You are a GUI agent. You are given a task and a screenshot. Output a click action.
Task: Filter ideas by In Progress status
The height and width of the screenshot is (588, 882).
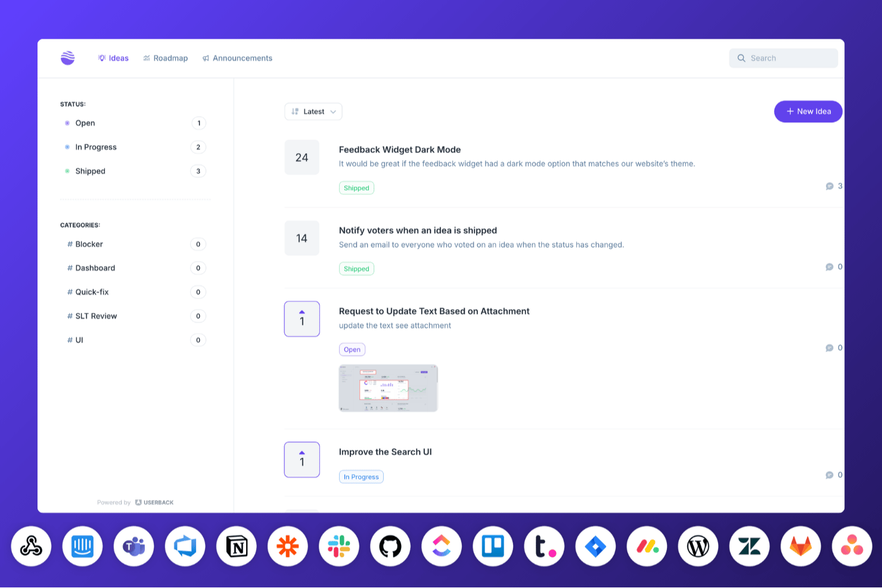[x=135, y=147]
